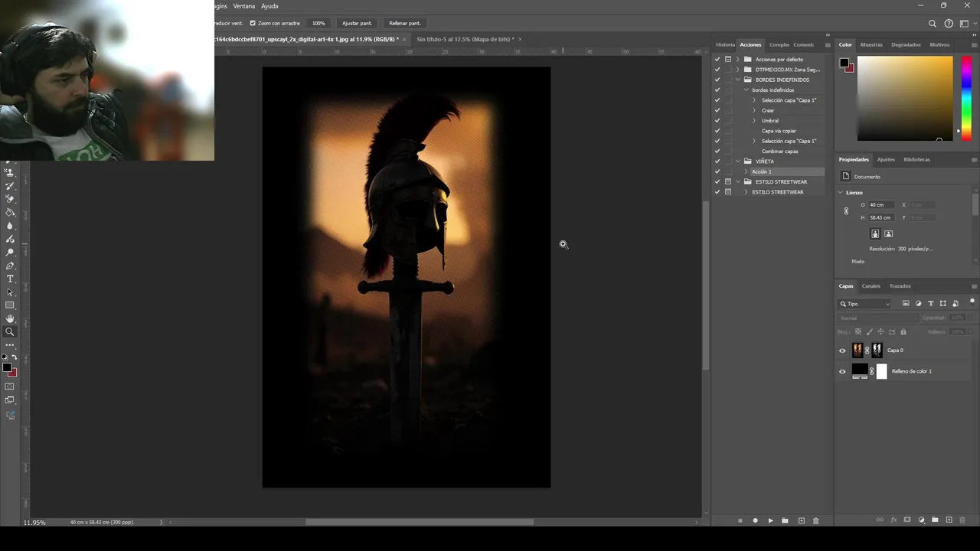Screen dimensions: 980x551
Task: Select landscape canvas orientation
Action: pyautogui.click(x=888, y=233)
